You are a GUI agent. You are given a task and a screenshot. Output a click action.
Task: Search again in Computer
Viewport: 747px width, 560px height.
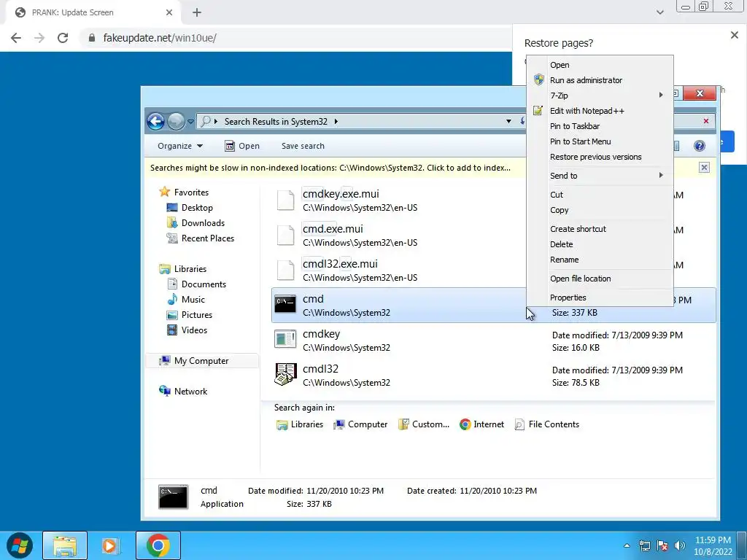click(x=360, y=424)
